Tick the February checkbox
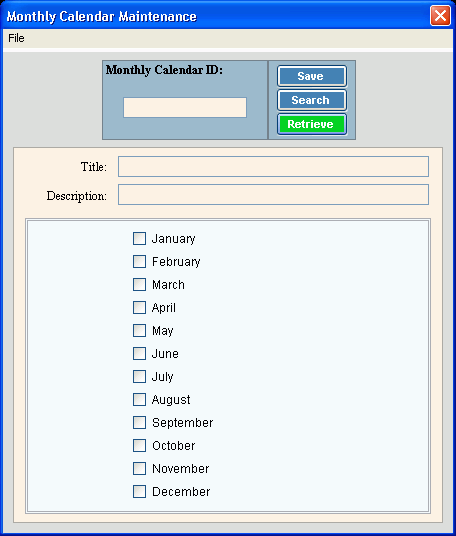456x536 pixels. [x=139, y=262]
